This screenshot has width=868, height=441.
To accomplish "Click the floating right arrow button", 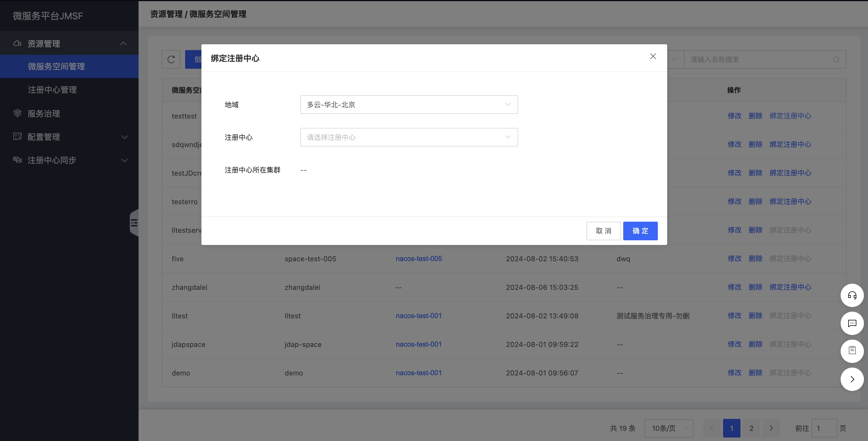I will (852, 379).
